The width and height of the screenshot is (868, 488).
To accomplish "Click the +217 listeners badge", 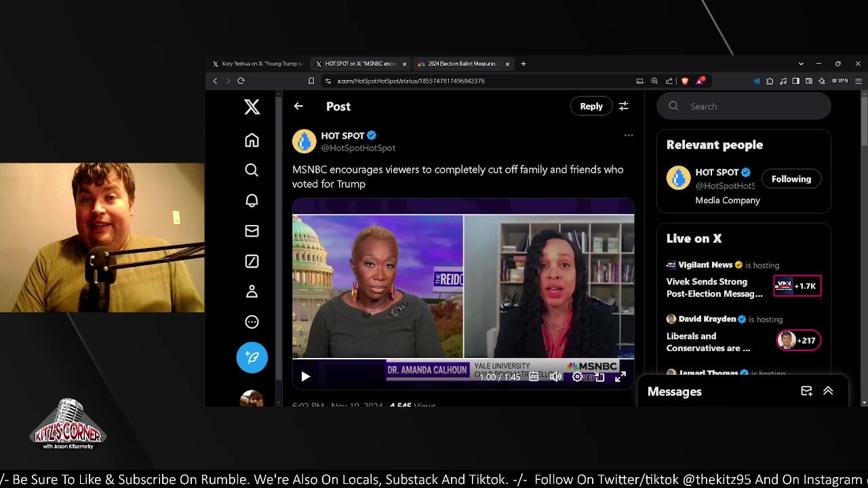I will click(x=799, y=340).
